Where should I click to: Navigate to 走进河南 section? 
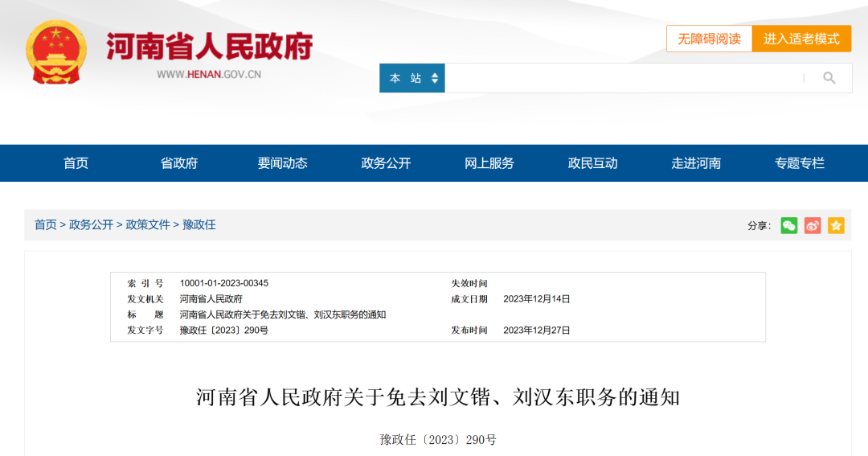pos(696,163)
